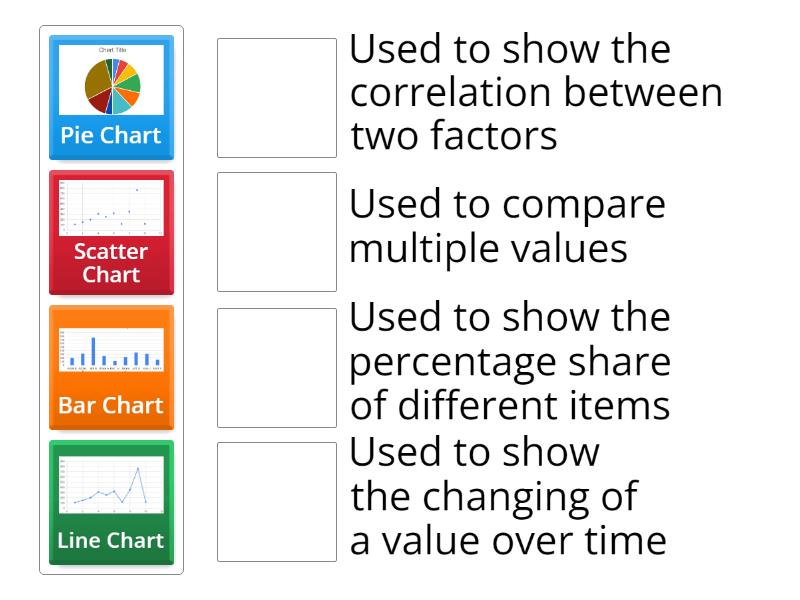Click the words 'two factors'
Screen dimensions: 800x600
[453, 136]
